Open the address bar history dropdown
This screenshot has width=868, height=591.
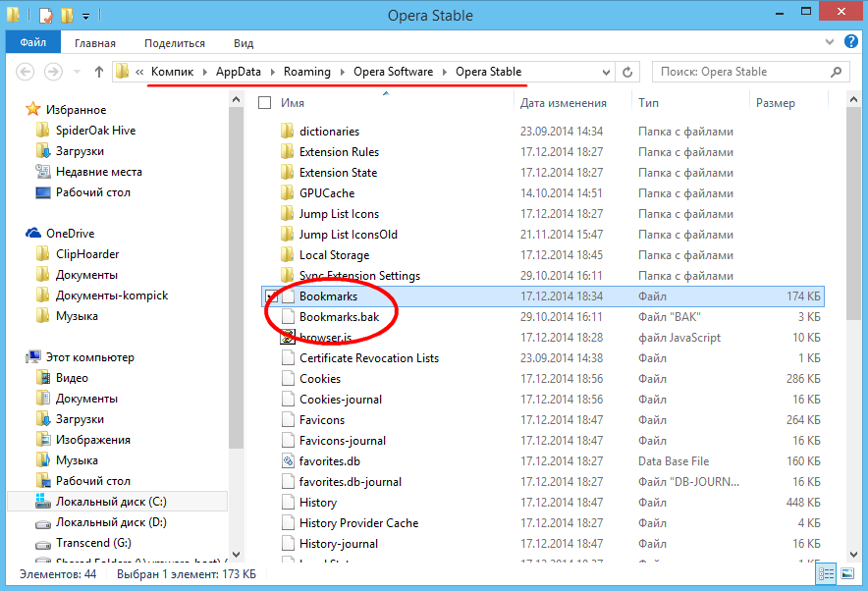[x=606, y=72]
